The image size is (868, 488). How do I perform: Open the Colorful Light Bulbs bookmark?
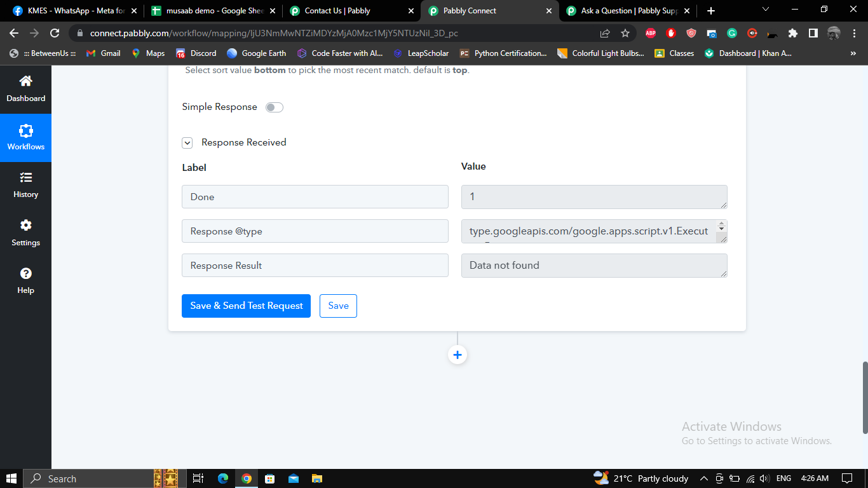coord(600,53)
